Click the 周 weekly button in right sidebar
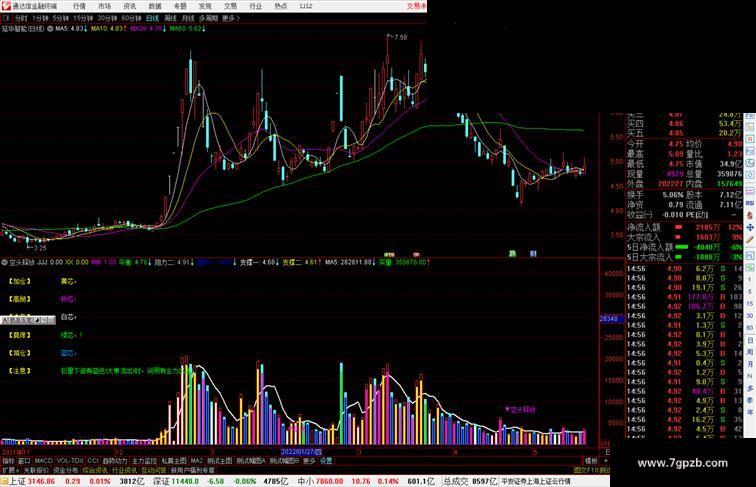 pyautogui.click(x=750, y=352)
